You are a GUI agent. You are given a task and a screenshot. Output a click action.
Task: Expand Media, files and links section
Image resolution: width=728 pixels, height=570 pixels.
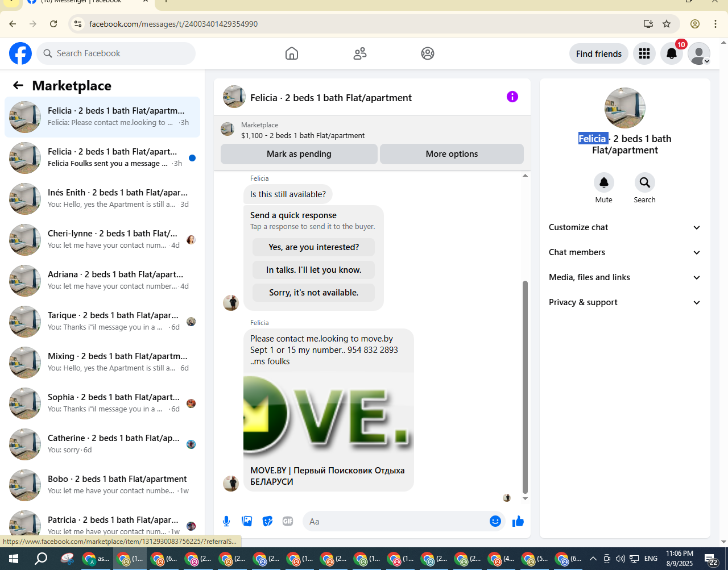click(x=624, y=277)
